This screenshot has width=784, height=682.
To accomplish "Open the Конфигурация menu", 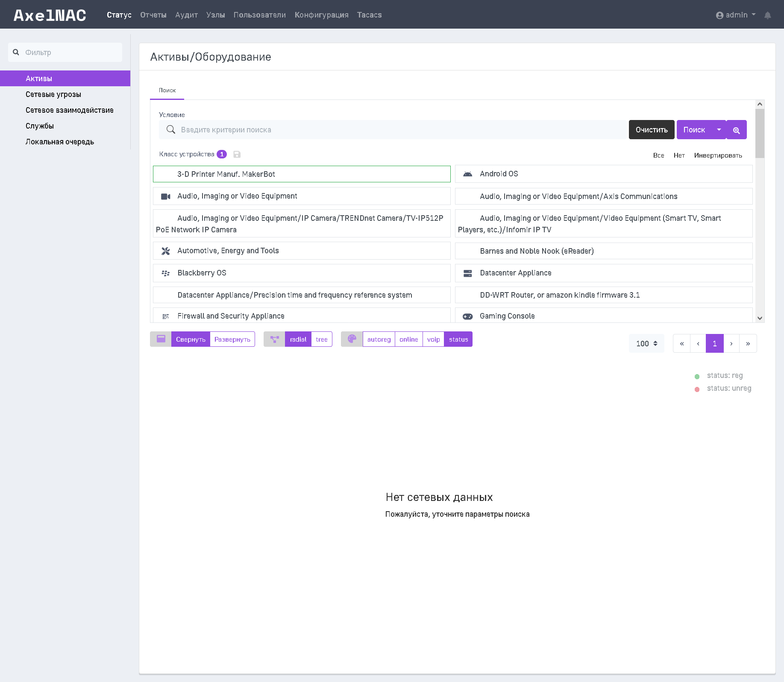I will pos(321,15).
